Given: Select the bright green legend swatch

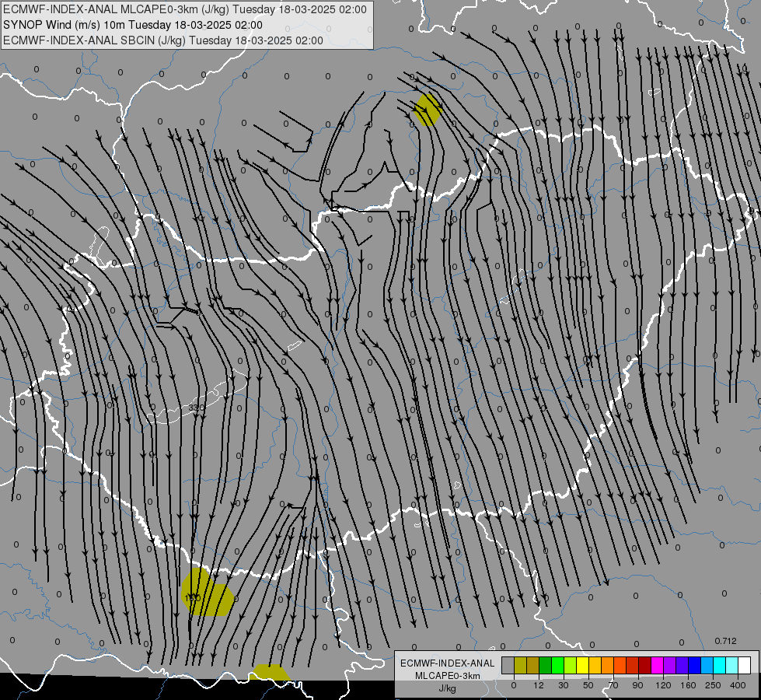Looking at the screenshot, I should click(x=557, y=665).
